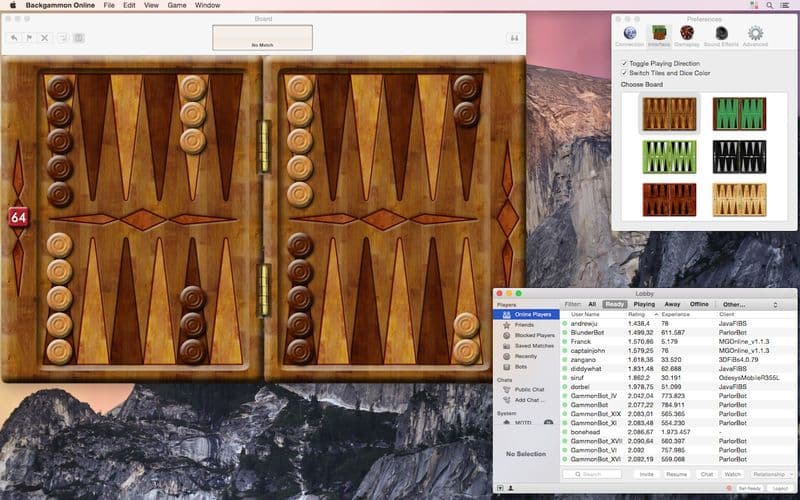Screen dimensions: 800x500
Task: Click the Set Ready button
Action: tap(750, 488)
